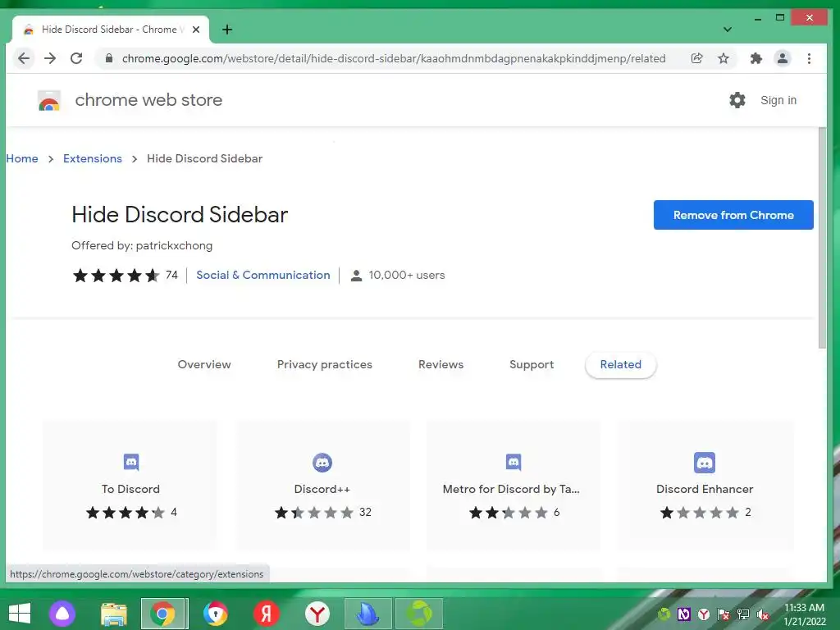This screenshot has width=840, height=630.
Task: Open the Social & Communication category
Action: tap(263, 275)
